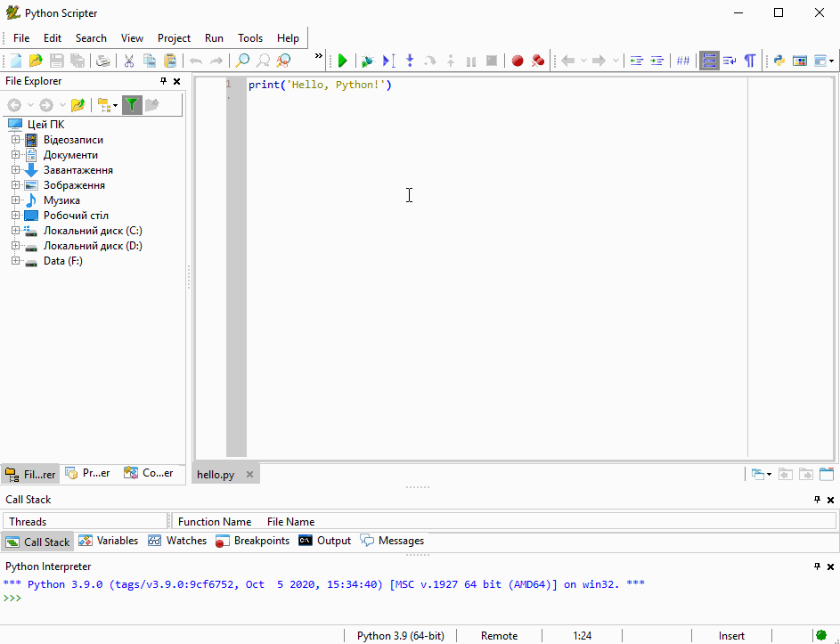Click the Python Interpreter prompt line
Viewport: 840px width, 644px height.
tap(356, 598)
